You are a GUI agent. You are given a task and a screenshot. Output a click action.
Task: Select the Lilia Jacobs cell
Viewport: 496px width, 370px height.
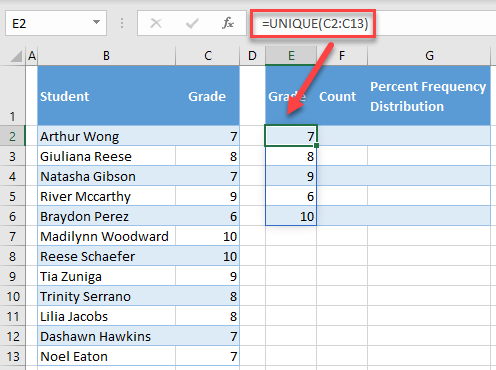(x=106, y=316)
